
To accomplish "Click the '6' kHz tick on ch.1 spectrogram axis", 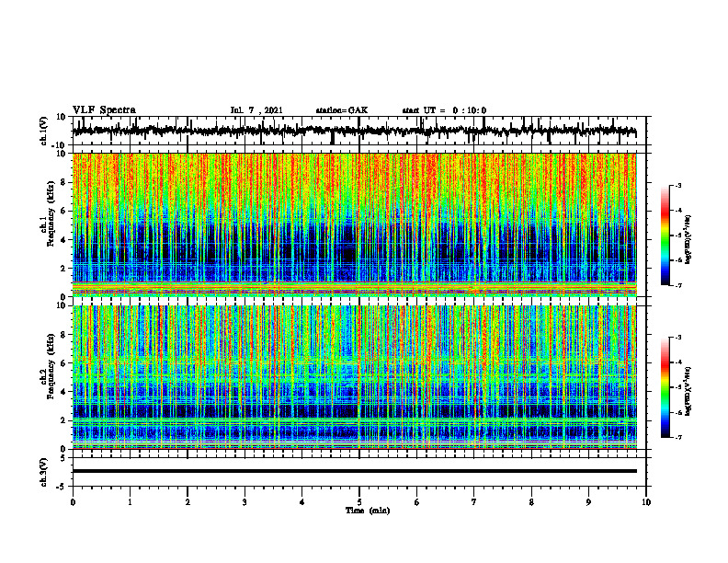I will pyautogui.click(x=63, y=212).
